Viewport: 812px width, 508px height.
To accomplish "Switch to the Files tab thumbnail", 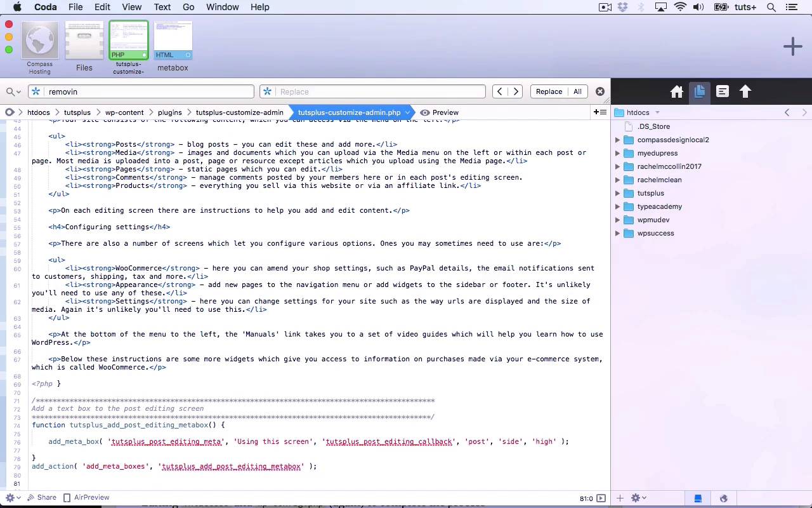I will coord(84,48).
